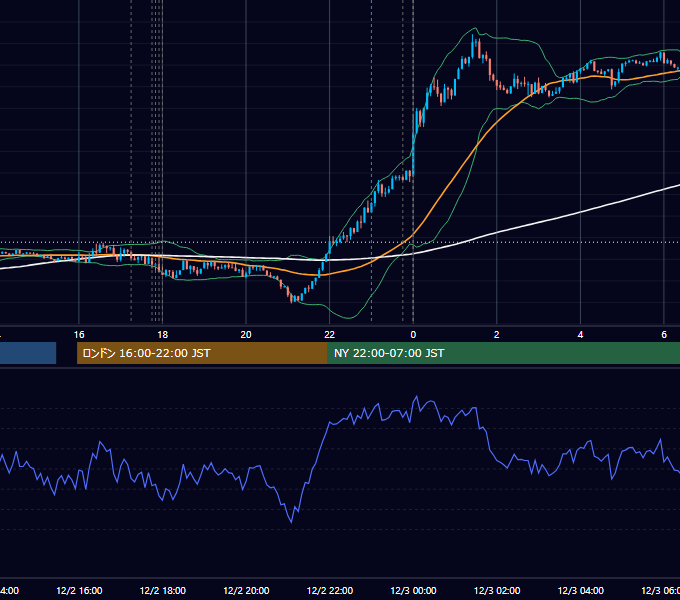The image size is (680, 600).
Task: Click the NY 22:00-07:00 JST session bar
Action: [x=503, y=353]
